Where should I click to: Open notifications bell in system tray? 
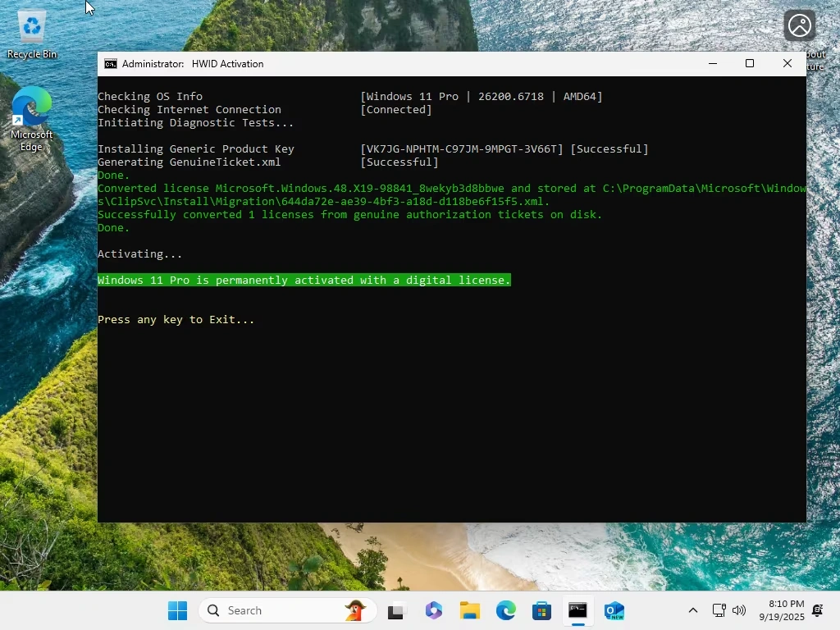tap(818, 610)
